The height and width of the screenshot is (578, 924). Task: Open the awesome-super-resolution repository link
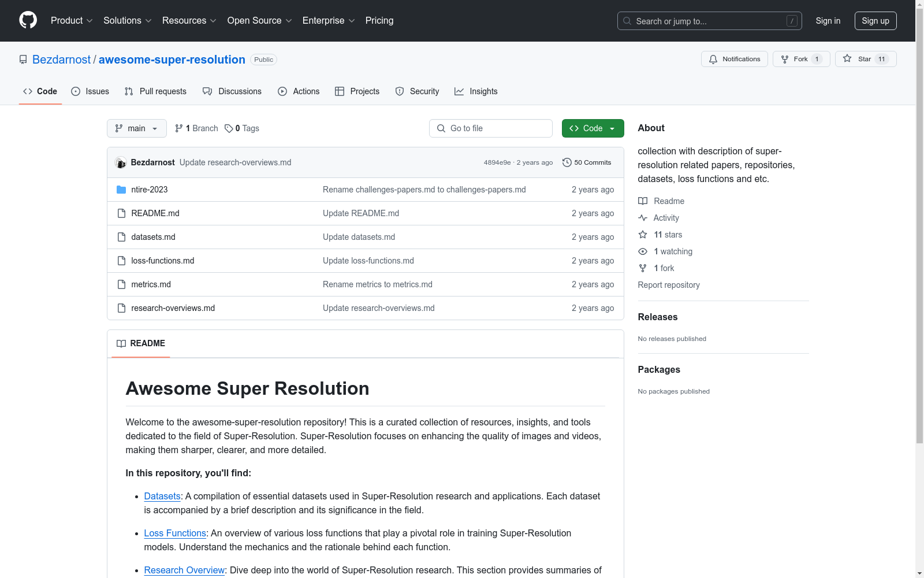coord(172,60)
